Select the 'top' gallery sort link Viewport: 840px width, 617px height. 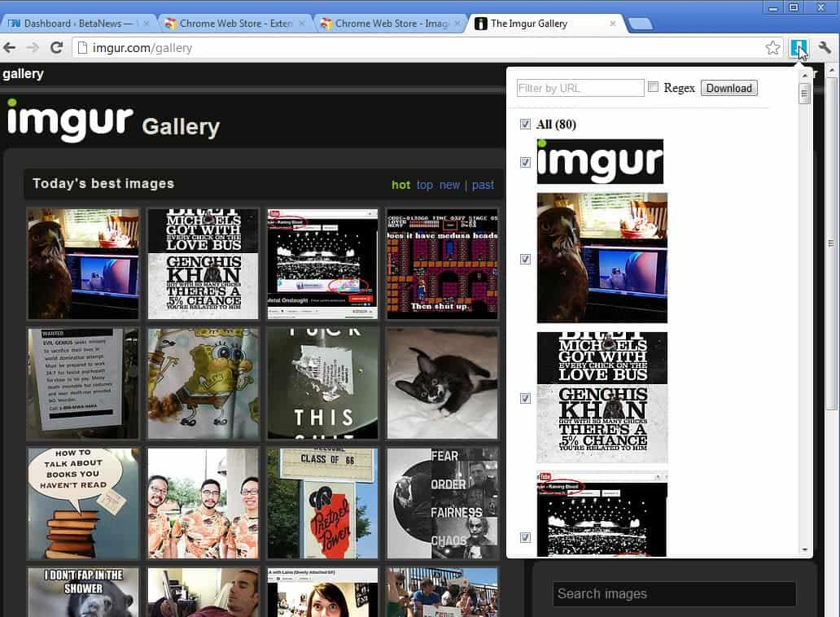tap(424, 185)
